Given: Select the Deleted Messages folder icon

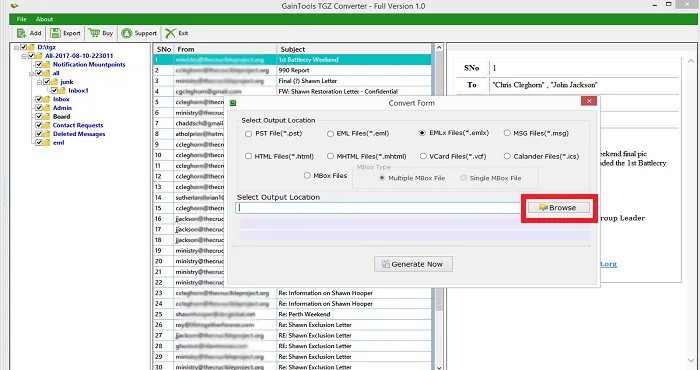Looking at the screenshot, I should [x=46, y=134].
